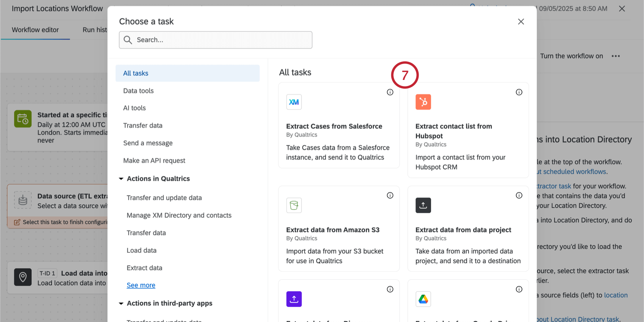Open info for Extract data from Amazon S3

tap(390, 195)
